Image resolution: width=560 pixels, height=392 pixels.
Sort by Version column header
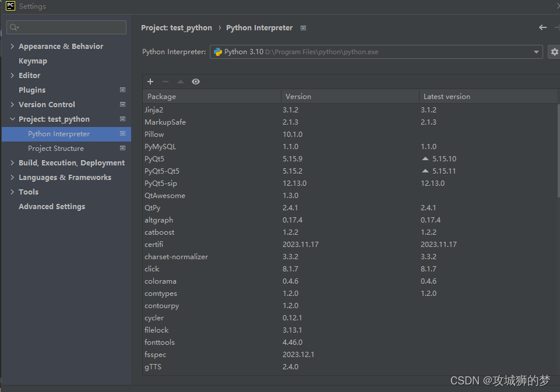[350, 96]
